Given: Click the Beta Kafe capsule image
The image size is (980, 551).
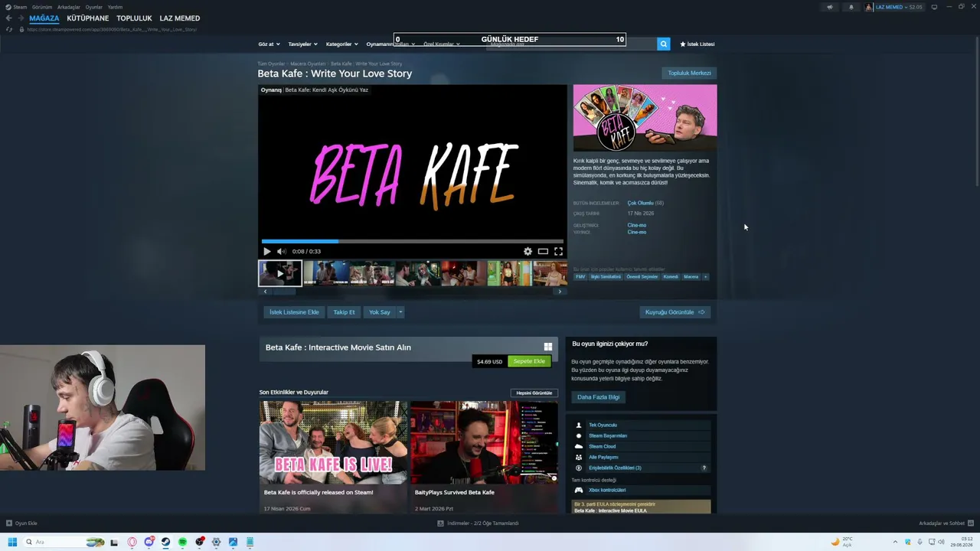Looking at the screenshot, I should click(645, 118).
